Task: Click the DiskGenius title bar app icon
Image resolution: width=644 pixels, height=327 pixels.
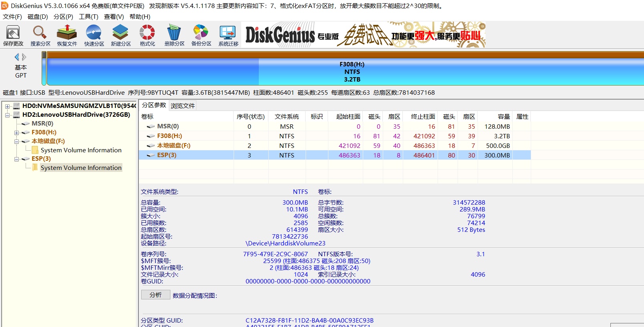Action: point(5,6)
